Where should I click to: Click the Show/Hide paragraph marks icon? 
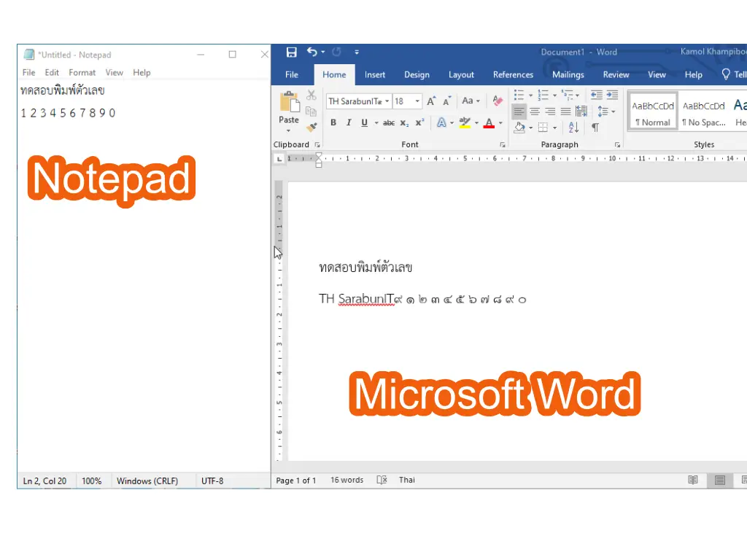(595, 128)
